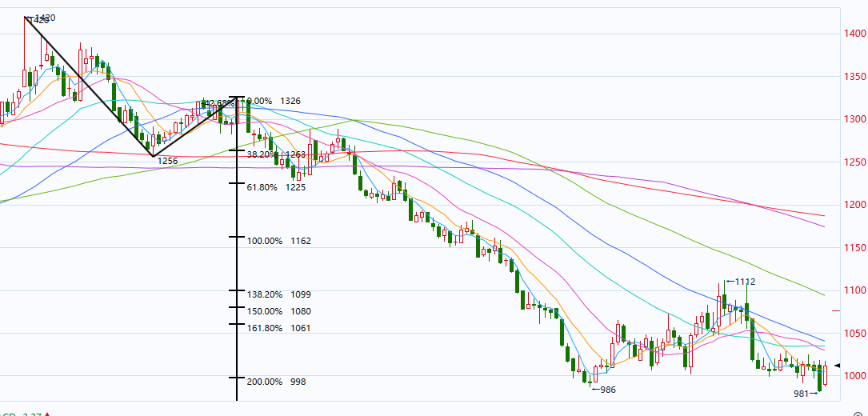Select the black rising trendline from 1256

pyautogui.click(x=195, y=127)
